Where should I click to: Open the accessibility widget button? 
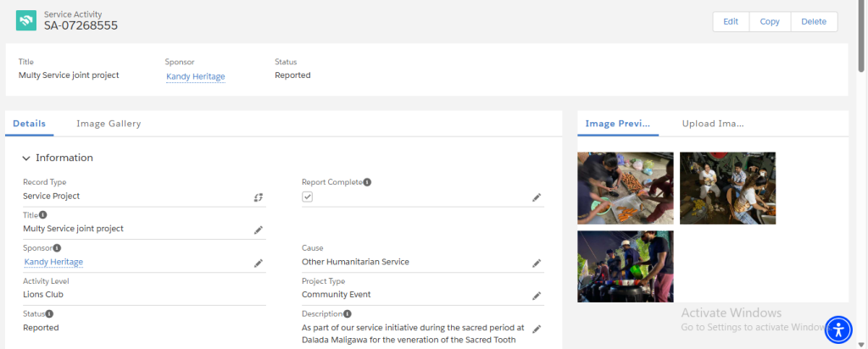click(x=839, y=330)
